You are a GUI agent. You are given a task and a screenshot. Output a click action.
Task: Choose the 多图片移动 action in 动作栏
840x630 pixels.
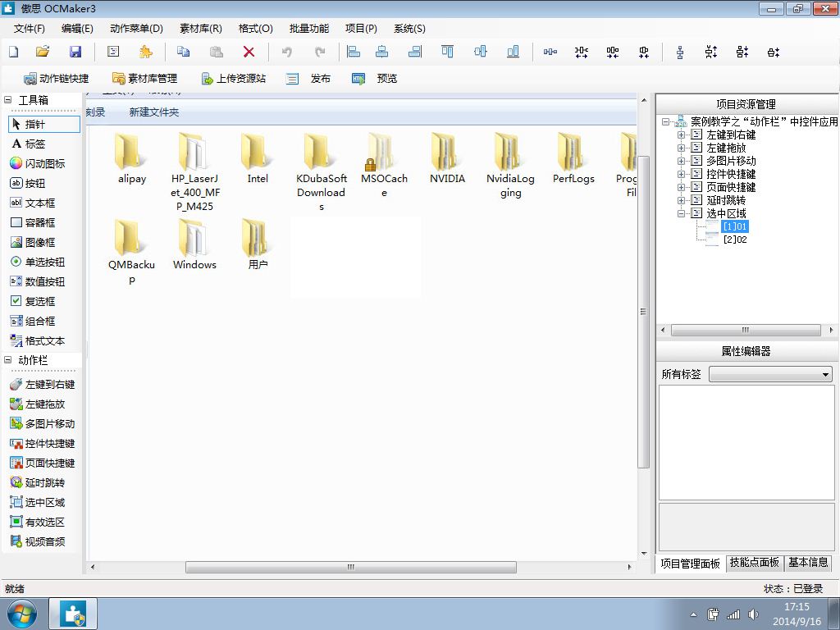point(43,424)
